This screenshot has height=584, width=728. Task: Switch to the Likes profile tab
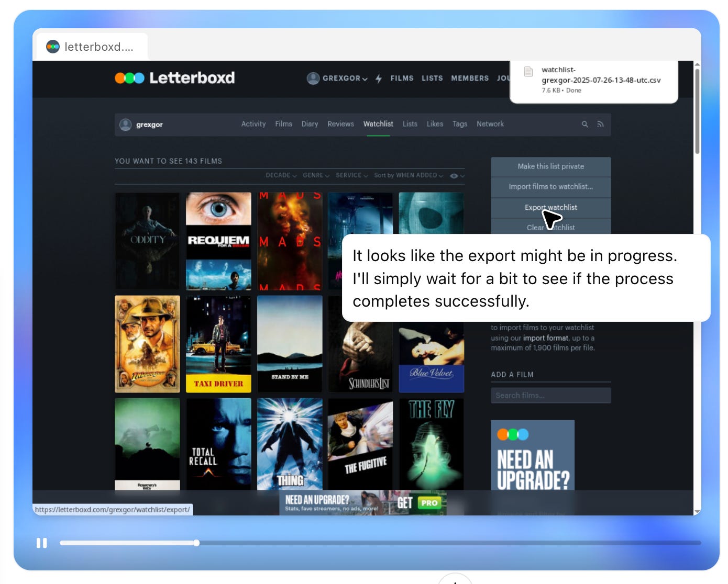(x=435, y=124)
